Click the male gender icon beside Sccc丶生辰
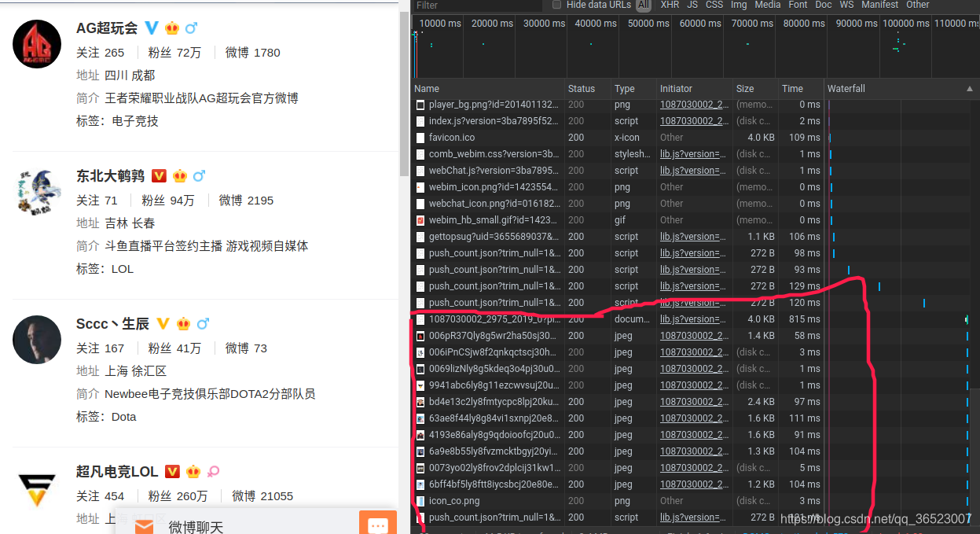The height and width of the screenshot is (534, 980). click(204, 323)
